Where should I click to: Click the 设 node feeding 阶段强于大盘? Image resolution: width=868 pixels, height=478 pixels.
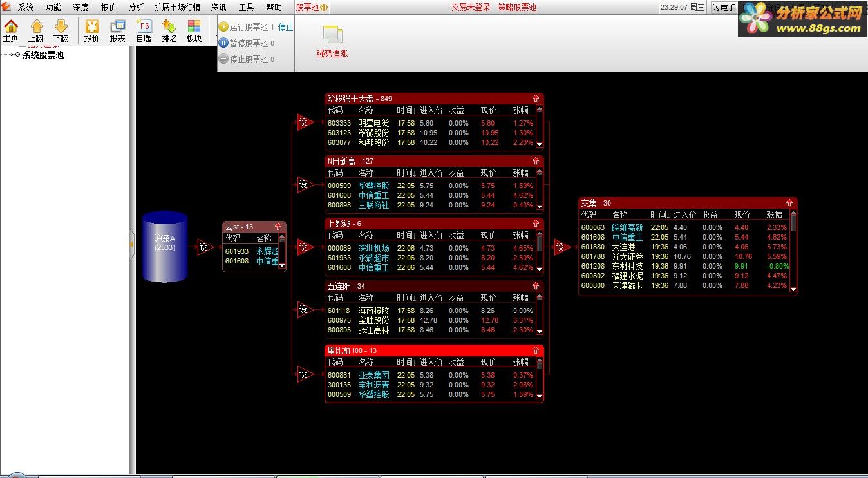[304, 122]
